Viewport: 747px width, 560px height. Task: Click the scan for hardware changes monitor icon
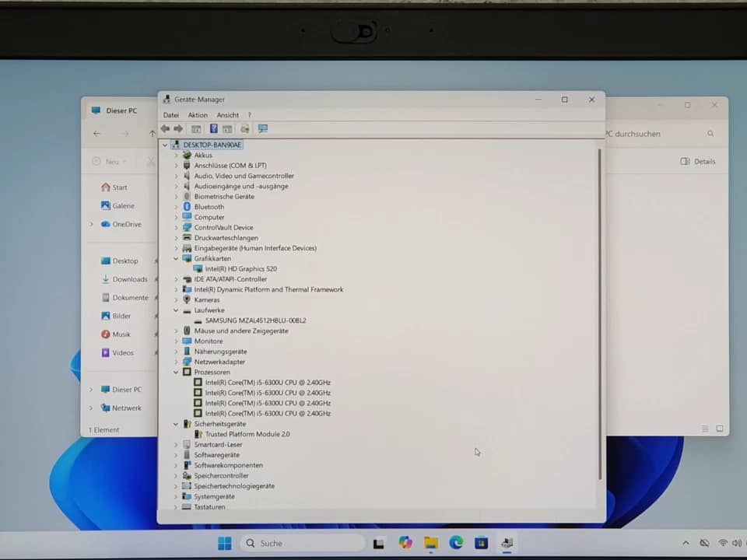(262, 128)
